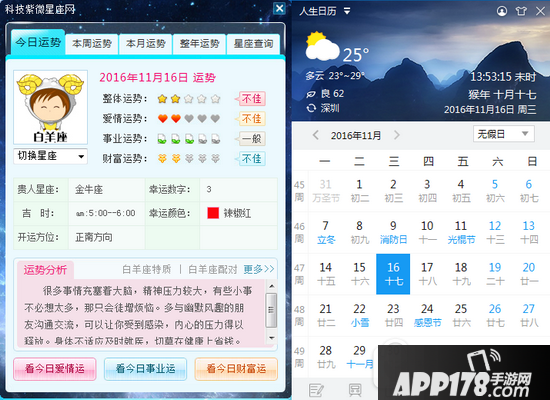Screen dimensions: 550x400
Task: Go to next month arrow
Action: (397, 135)
